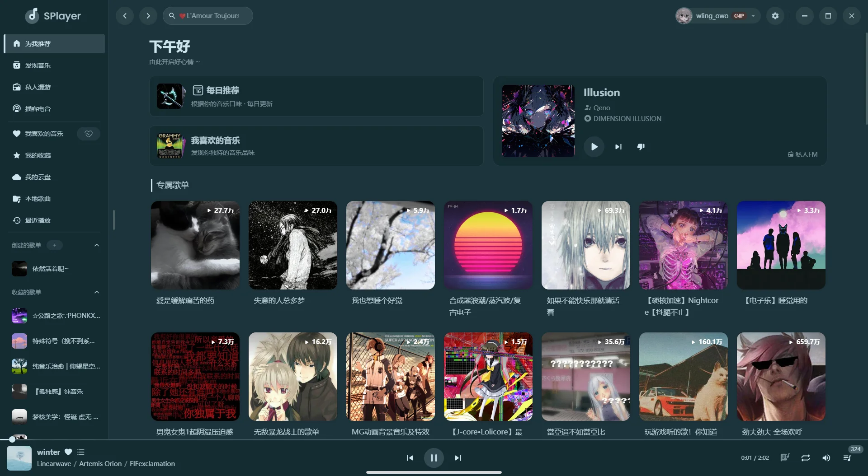
Task: Open the play queue with 324 songs
Action: point(847,458)
